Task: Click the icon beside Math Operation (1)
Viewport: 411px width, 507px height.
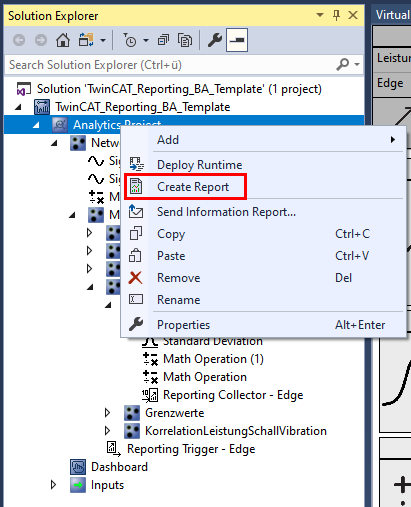Action: pyautogui.click(x=150, y=359)
